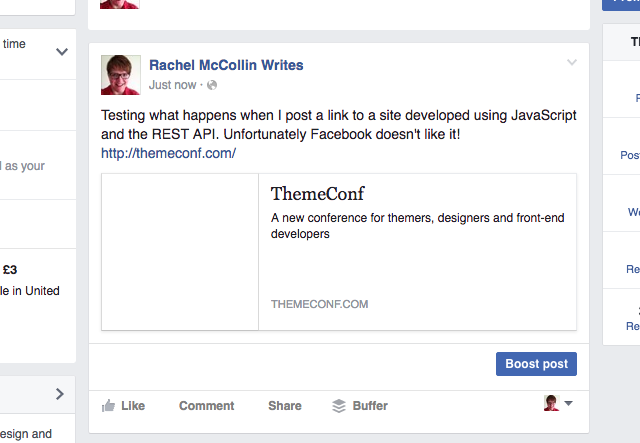Click the Rachel McCollin profile picture
Screen dimensions: 640x443
pos(121,75)
